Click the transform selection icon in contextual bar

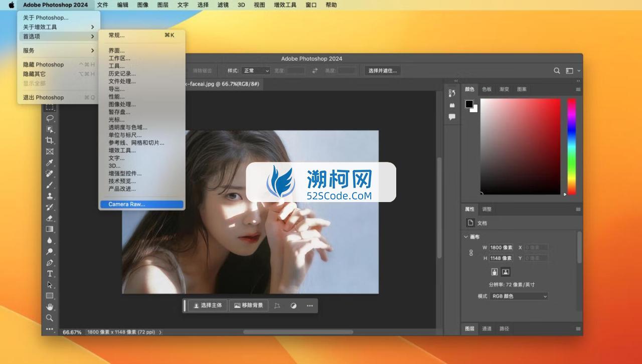click(277, 305)
